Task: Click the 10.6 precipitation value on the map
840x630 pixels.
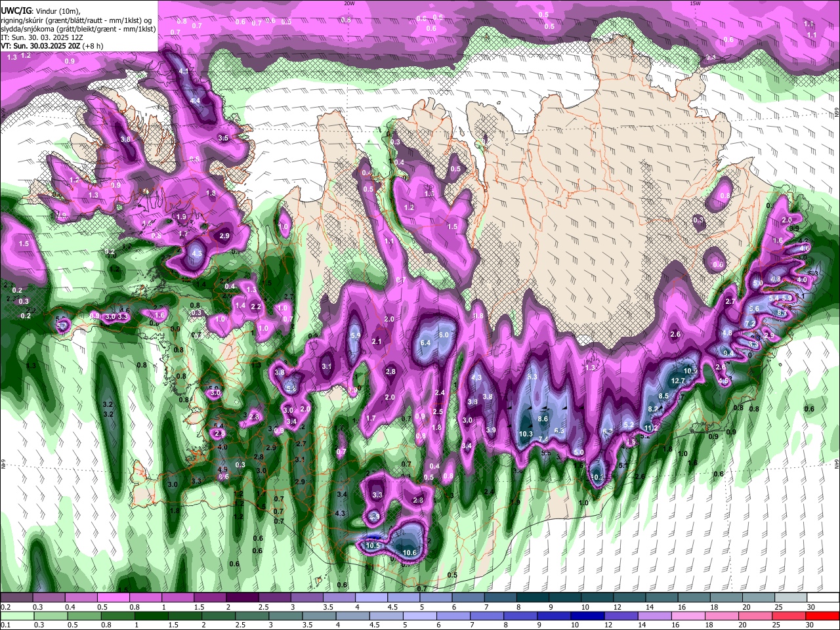Action: pos(409,553)
